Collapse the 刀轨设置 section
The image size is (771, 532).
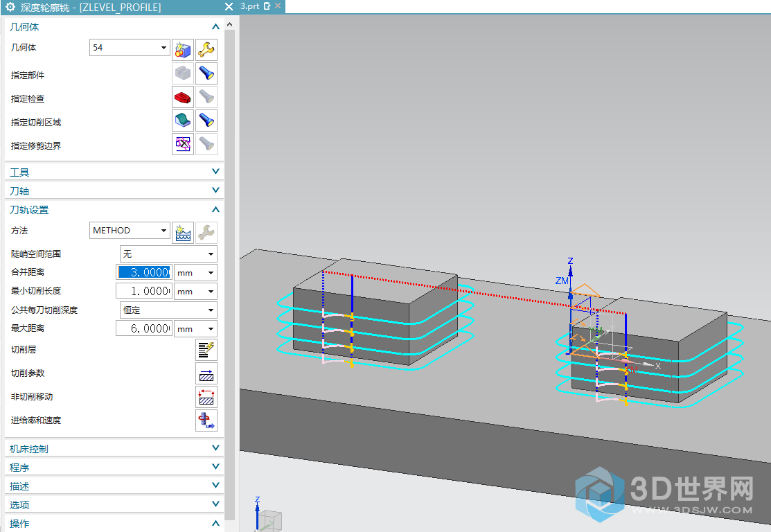pos(114,210)
